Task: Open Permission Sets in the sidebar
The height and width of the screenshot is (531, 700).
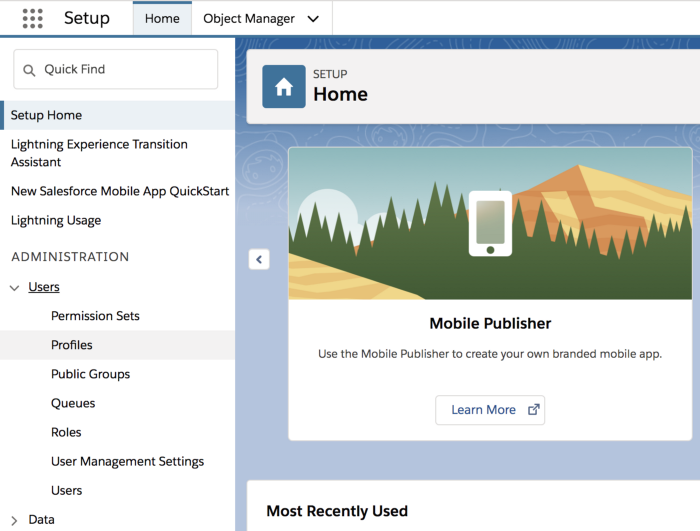Action: click(x=95, y=316)
